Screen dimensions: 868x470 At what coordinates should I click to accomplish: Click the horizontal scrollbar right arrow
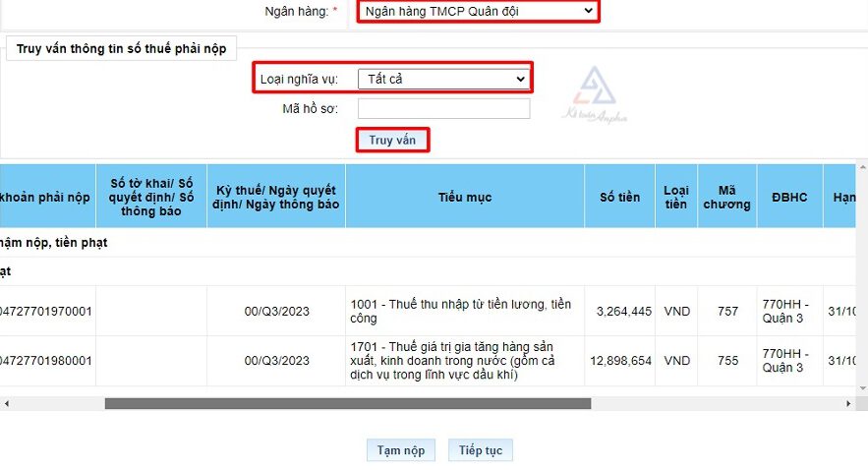pyautogui.click(x=849, y=403)
